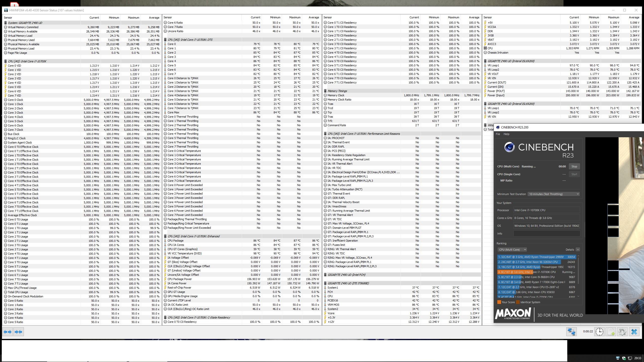
Task: Open the Minimum Test Duration dropdown
Action: tap(554, 194)
